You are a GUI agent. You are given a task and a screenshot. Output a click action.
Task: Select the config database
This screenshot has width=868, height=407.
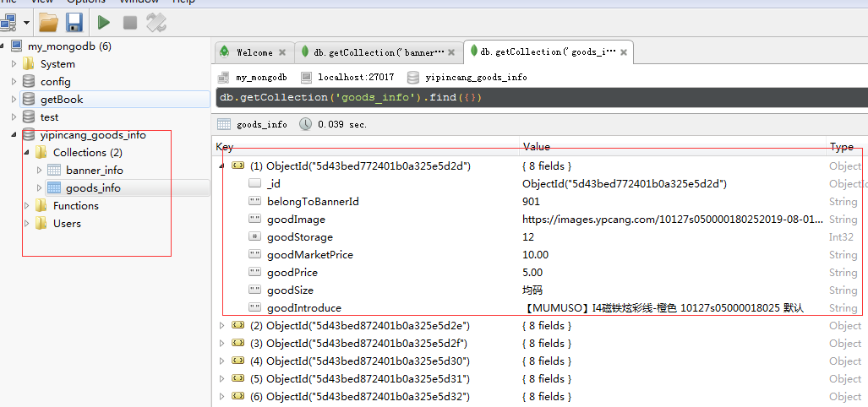[55, 82]
